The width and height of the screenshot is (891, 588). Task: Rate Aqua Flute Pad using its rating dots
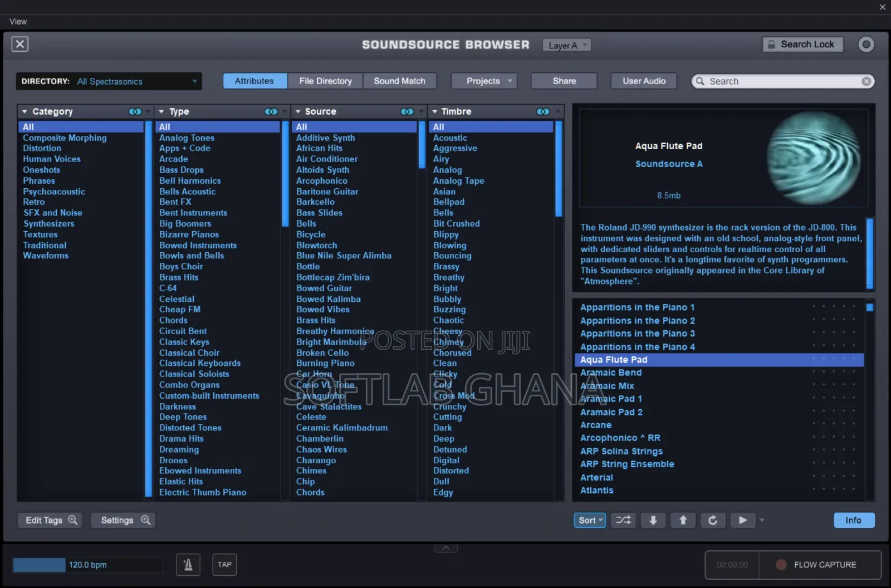834,360
